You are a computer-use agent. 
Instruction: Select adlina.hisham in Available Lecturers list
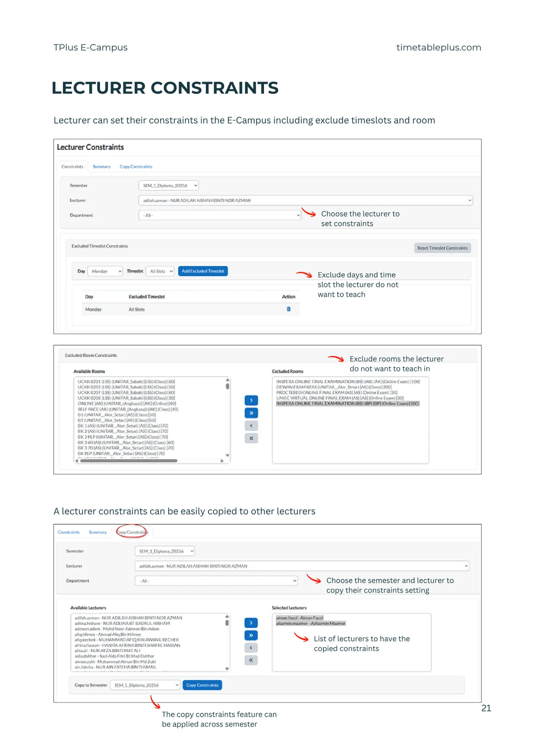click(x=122, y=623)
